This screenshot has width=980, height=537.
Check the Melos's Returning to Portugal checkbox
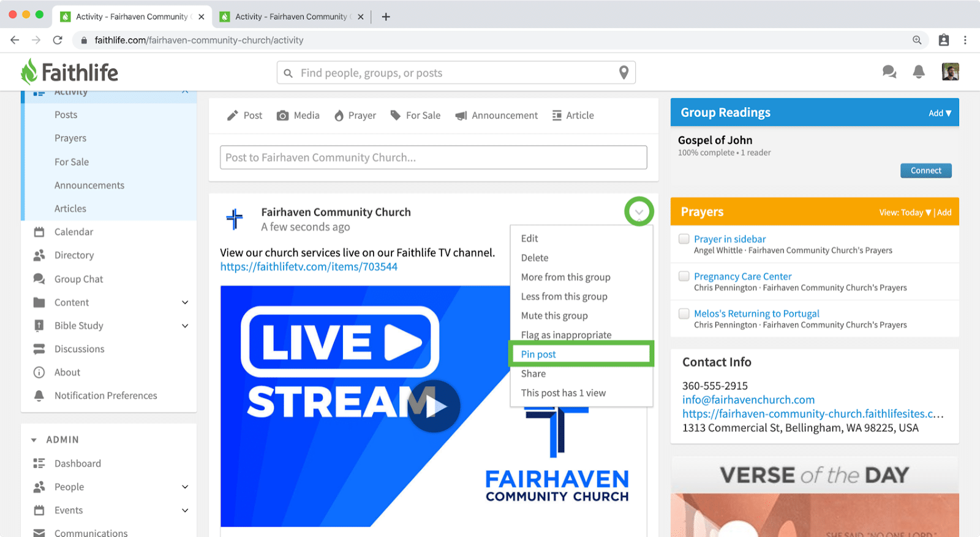tap(684, 314)
